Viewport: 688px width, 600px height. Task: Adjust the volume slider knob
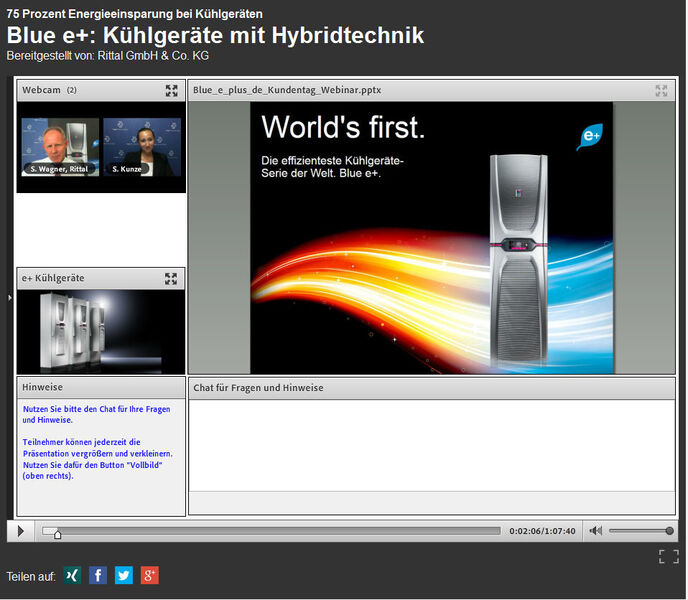[669, 531]
